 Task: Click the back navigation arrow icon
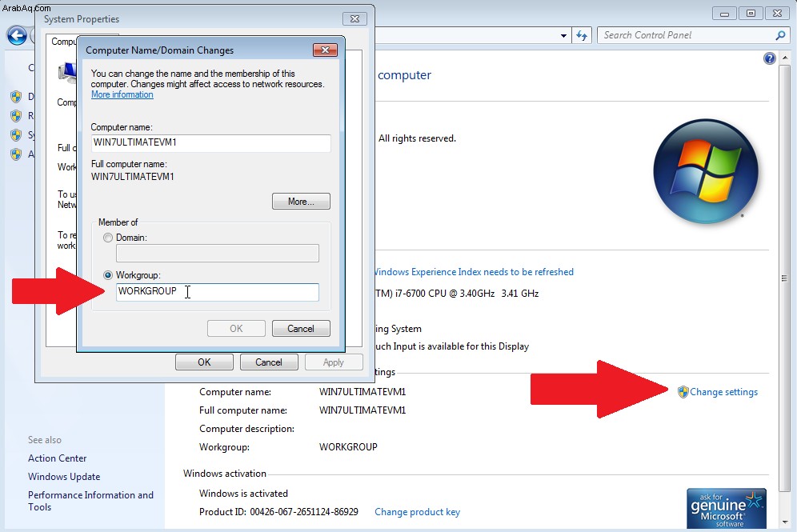[17, 35]
